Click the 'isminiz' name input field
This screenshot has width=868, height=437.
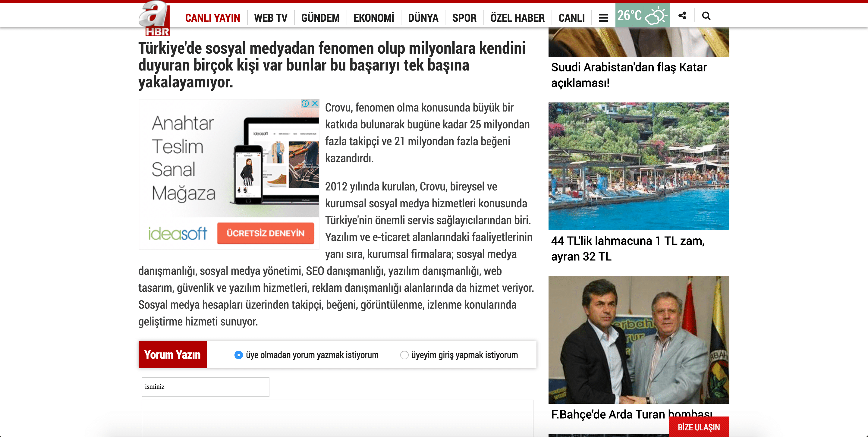(205, 386)
